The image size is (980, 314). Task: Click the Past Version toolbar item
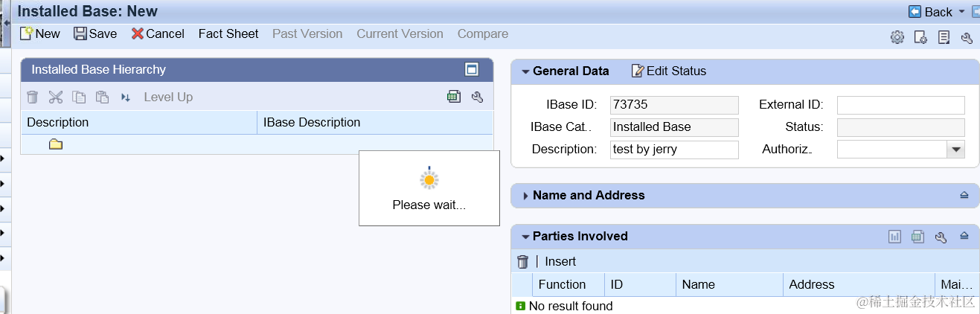[307, 33]
